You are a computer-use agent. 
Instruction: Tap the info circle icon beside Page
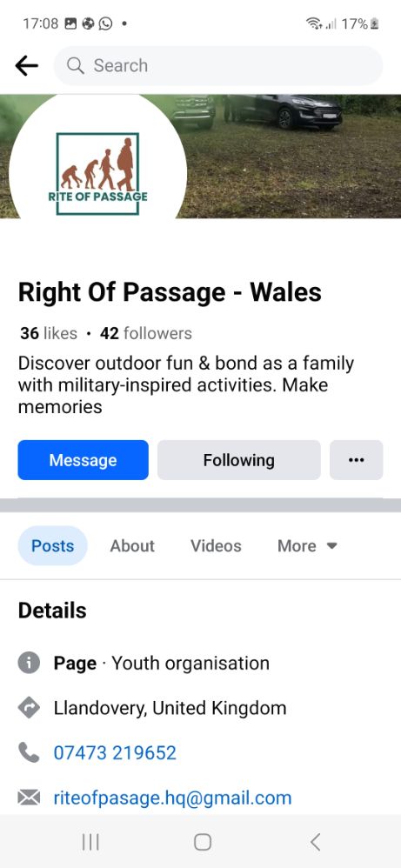coord(29,663)
